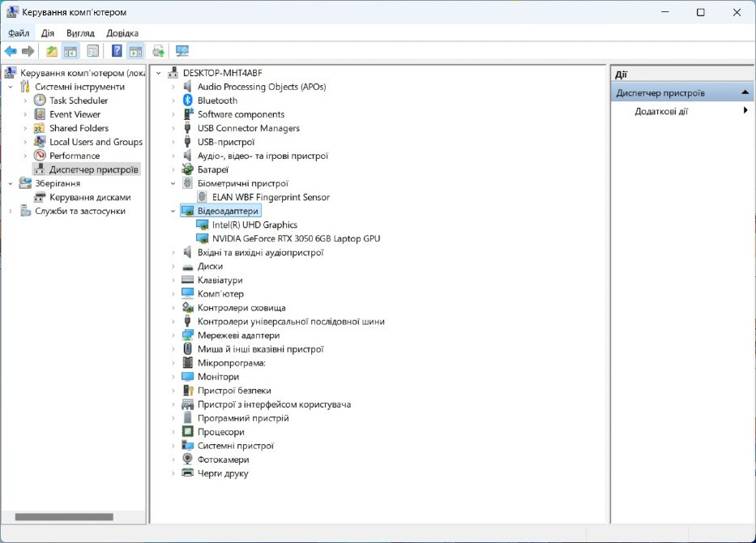The width and height of the screenshot is (756, 543).
Task: Expand Служби та застосунки in left tree
Action: point(11,211)
